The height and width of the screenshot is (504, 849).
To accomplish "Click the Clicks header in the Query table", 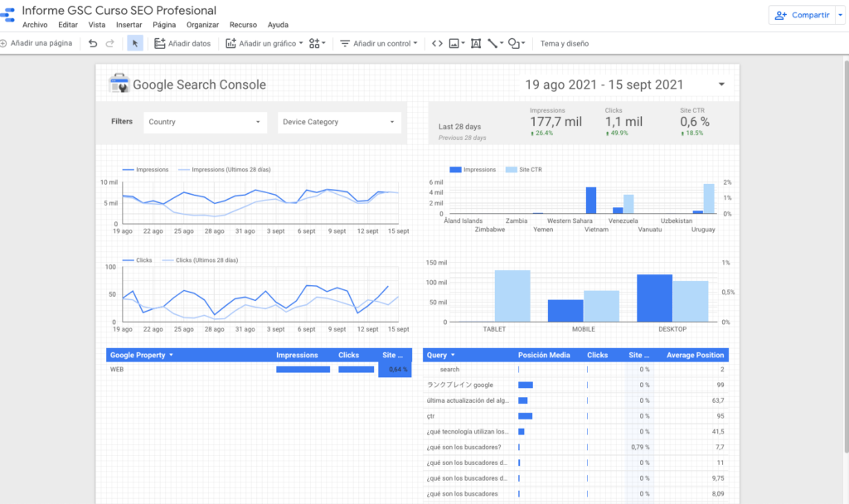I will coord(597,355).
